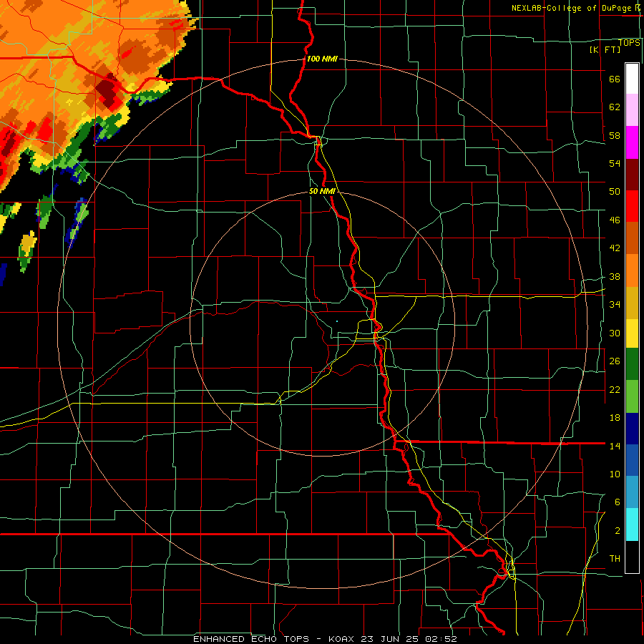Click the white swatch in the tops legend

click(x=632, y=79)
